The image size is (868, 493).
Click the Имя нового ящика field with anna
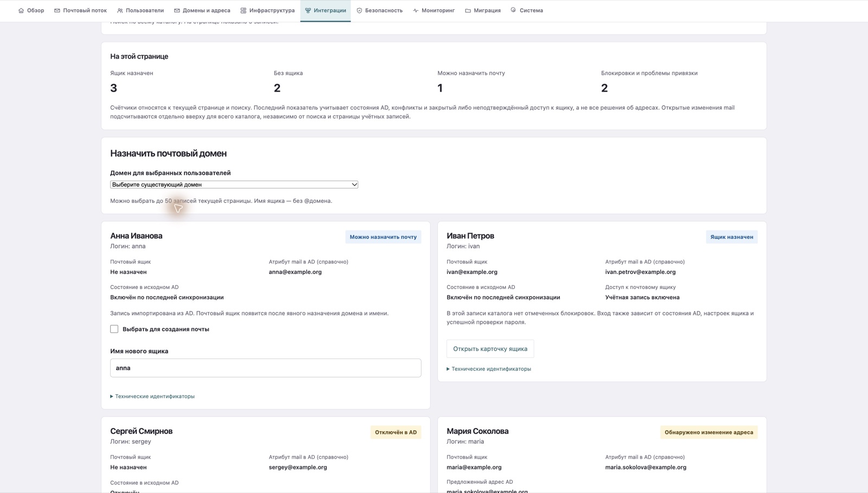tap(266, 368)
